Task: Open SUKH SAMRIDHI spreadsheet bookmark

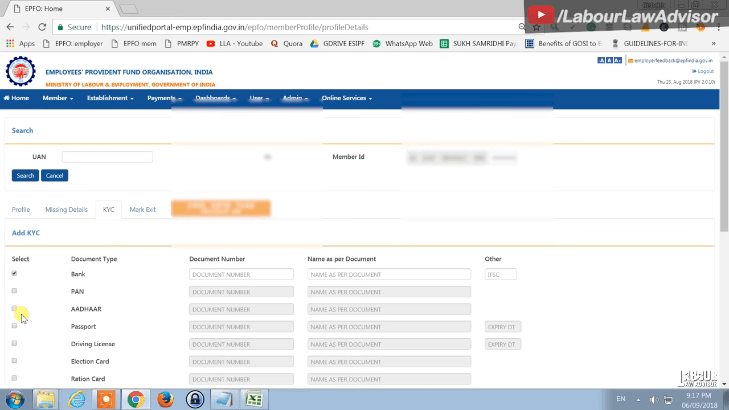Action: tap(478, 43)
